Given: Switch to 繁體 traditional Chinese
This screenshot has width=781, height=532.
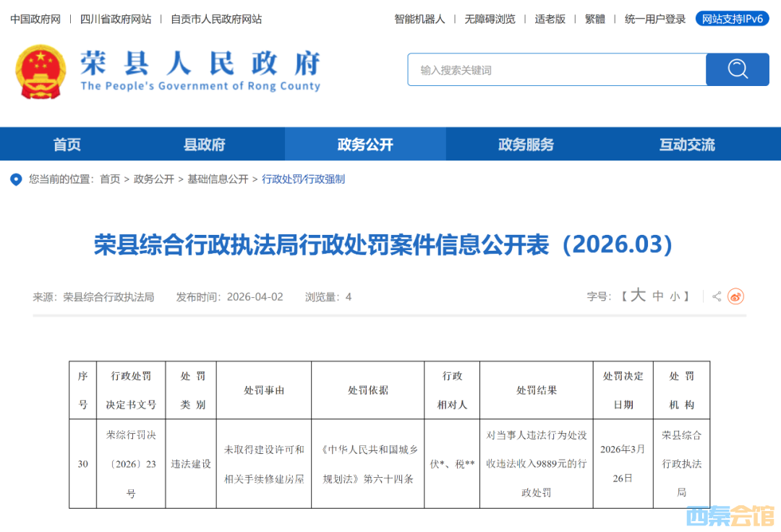Looking at the screenshot, I should pyautogui.click(x=595, y=19).
